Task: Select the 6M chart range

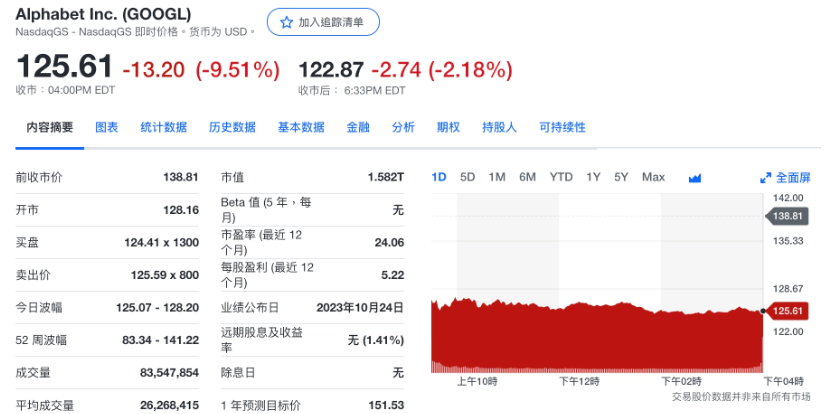Action: coord(527,177)
